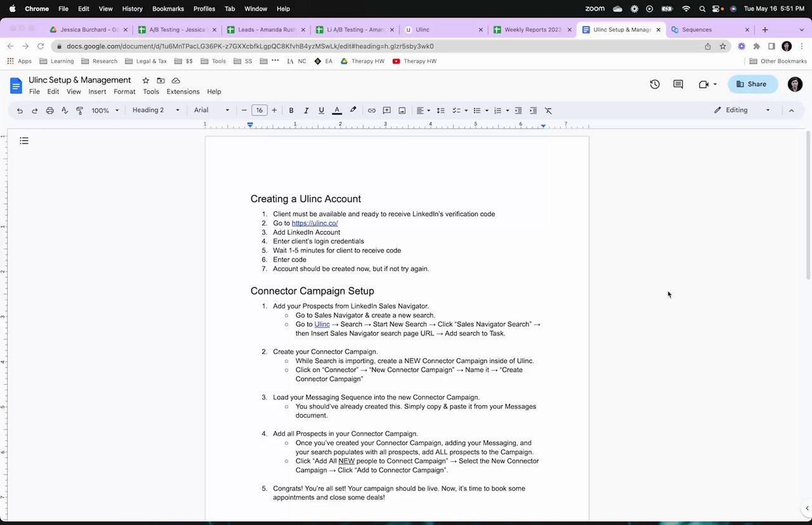Open the Apple menu
Viewport: 812px width, 525px height.
pos(12,9)
